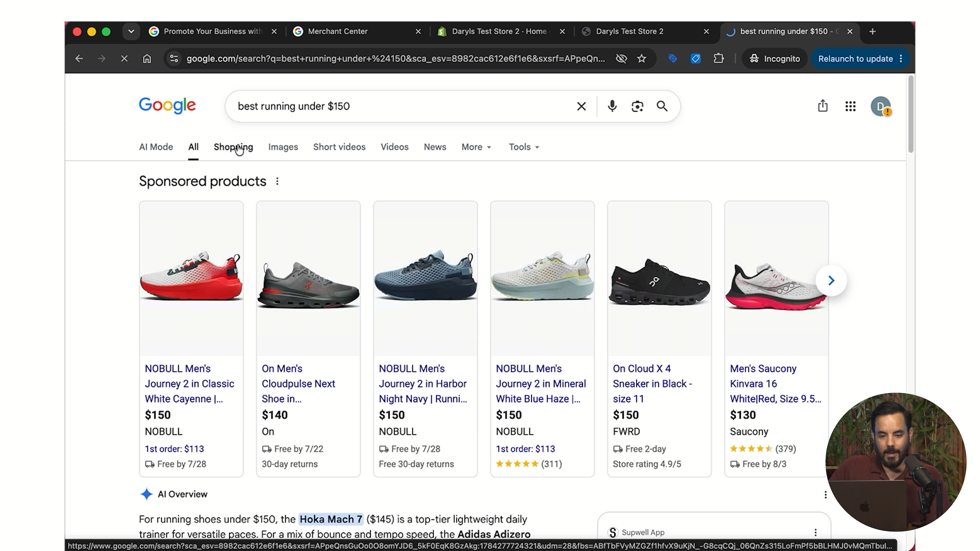Image resolution: width=980 pixels, height=551 pixels.
Task: Open the Chrome extensions puzzle icon
Action: click(718, 59)
